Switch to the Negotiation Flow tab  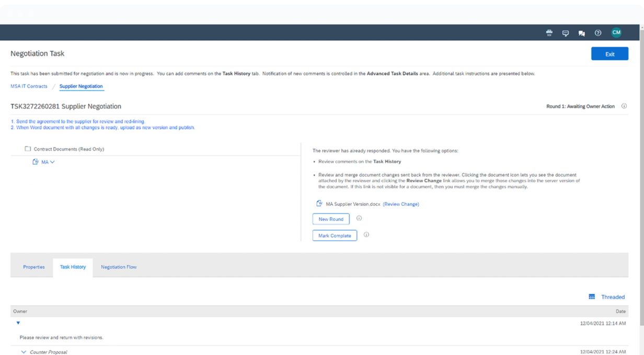click(x=119, y=267)
